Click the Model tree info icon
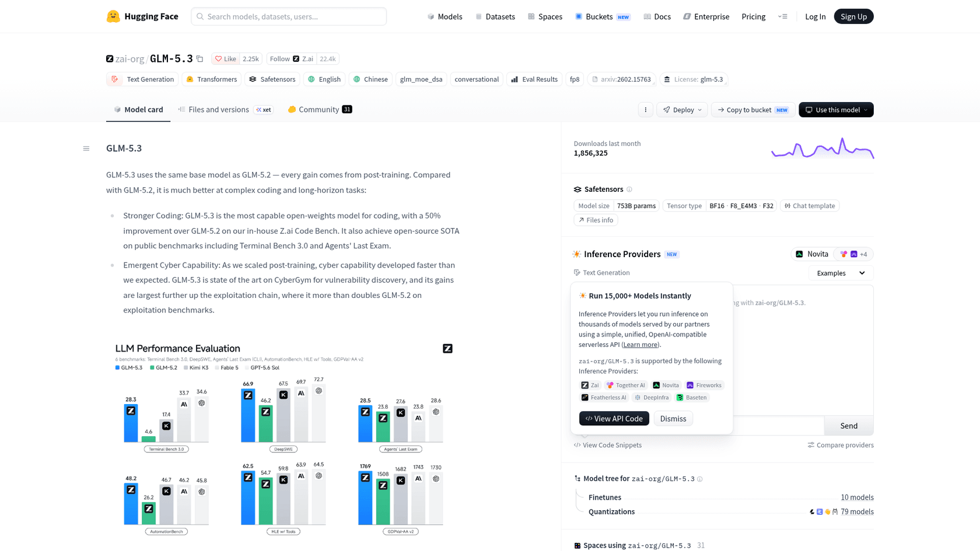The width and height of the screenshot is (980, 551). (x=700, y=479)
